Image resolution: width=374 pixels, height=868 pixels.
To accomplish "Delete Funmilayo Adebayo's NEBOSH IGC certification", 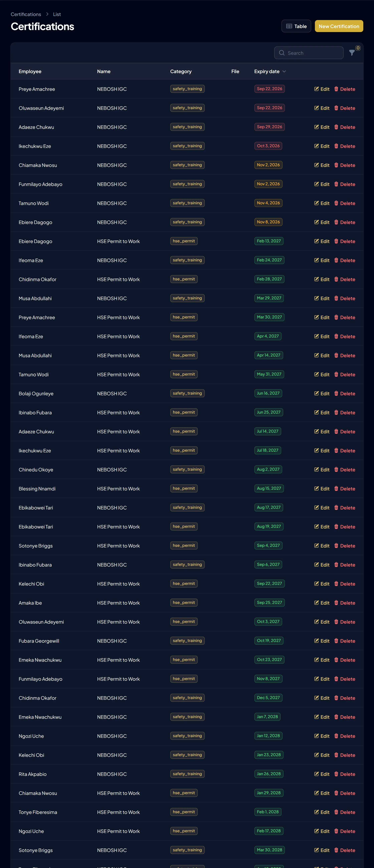I will [344, 184].
